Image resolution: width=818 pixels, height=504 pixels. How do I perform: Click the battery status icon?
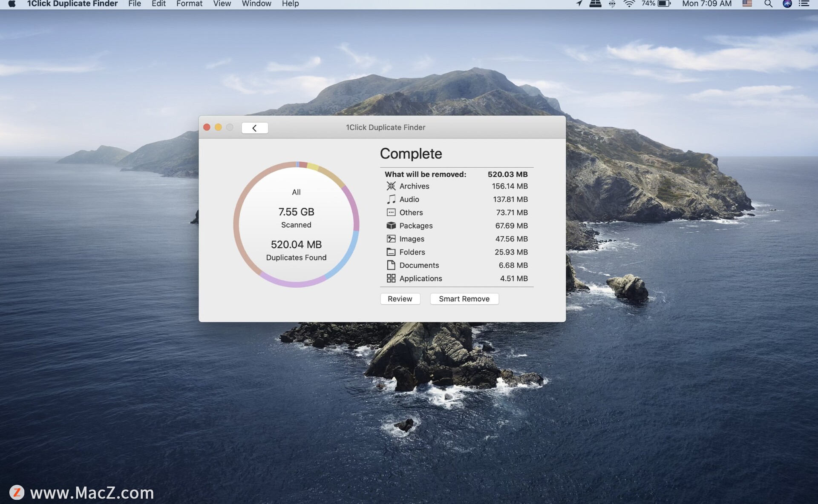pyautogui.click(x=664, y=4)
